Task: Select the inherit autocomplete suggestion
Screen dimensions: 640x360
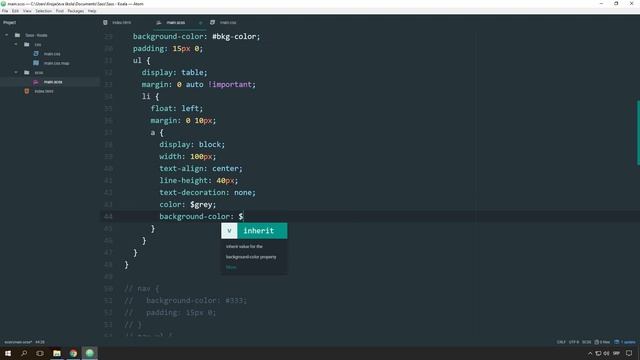Action: (254, 231)
